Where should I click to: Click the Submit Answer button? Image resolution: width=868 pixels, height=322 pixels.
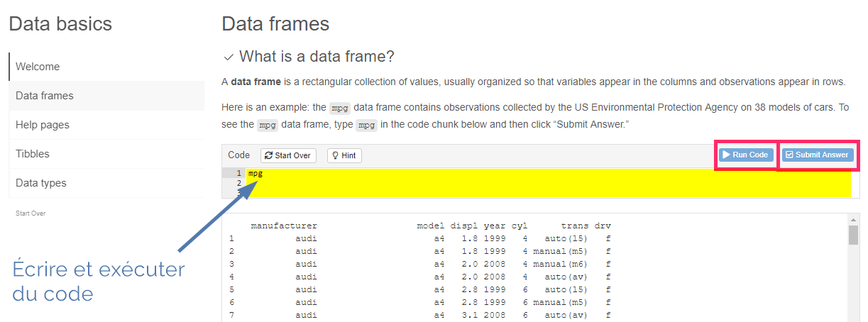coord(816,155)
